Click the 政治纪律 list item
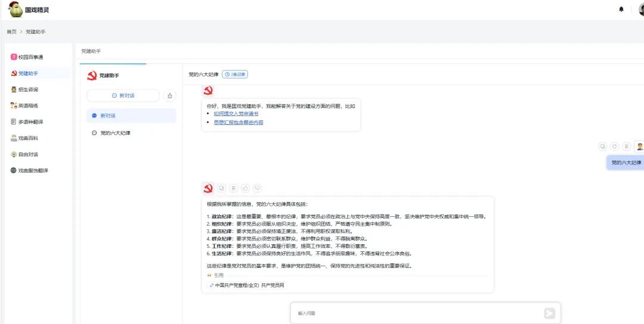The height and width of the screenshot is (324, 644). pyautogui.click(x=346, y=217)
